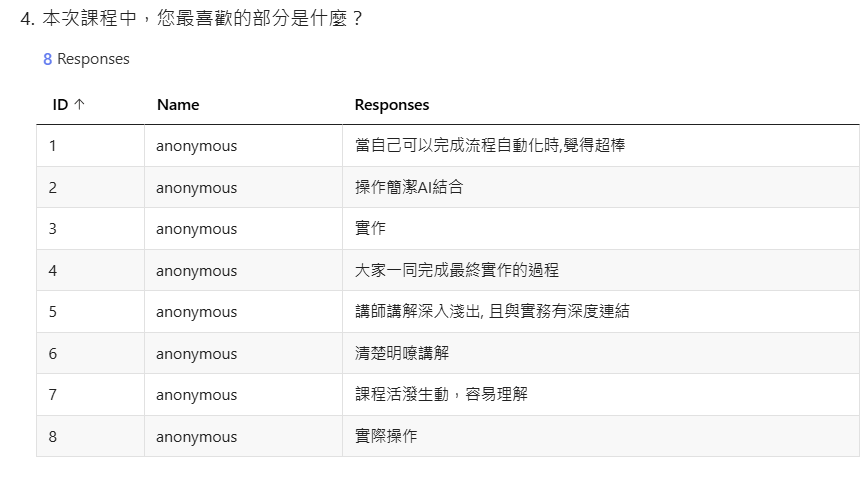Click the response 實際操作 in row 8
The height and width of the screenshot is (482, 864).
click(386, 437)
